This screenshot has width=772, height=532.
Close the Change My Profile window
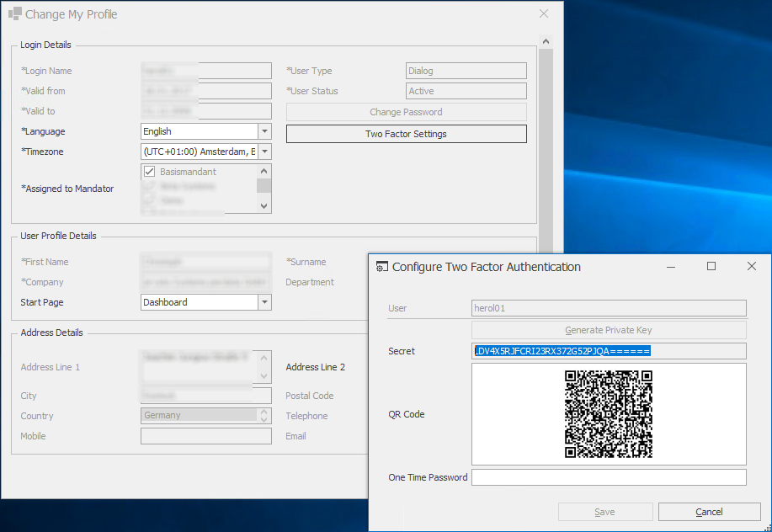(544, 13)
